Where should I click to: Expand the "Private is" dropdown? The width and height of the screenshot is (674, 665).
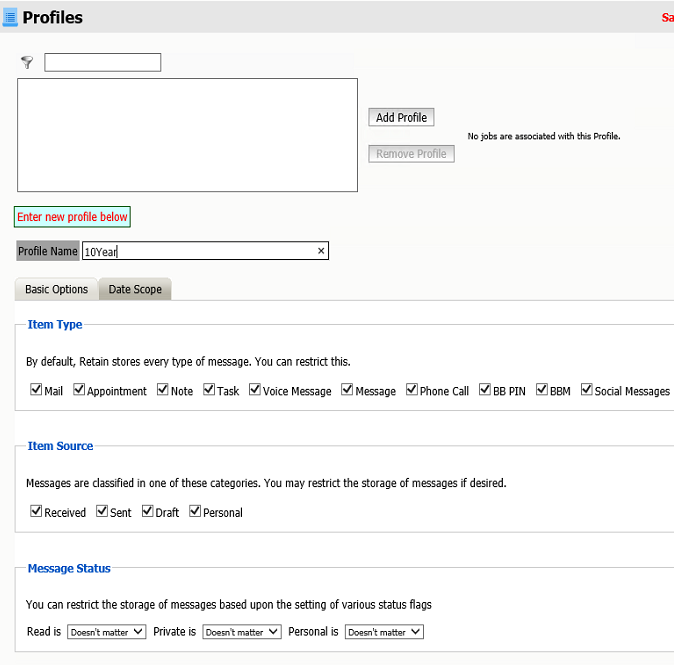tap(242, 632)
